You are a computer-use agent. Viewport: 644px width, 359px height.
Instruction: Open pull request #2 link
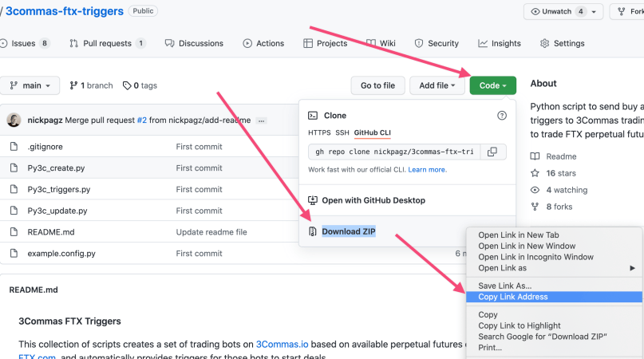pos(142,120)
